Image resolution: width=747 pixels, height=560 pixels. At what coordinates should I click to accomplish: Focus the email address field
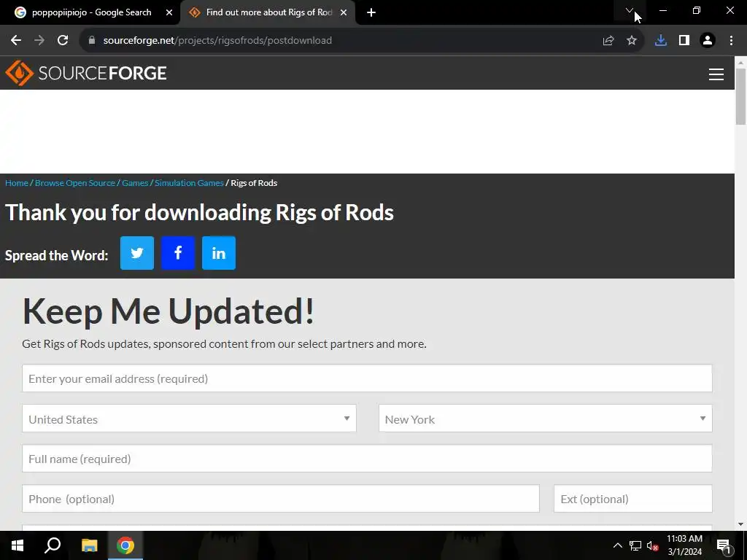[x=367, y=378]
